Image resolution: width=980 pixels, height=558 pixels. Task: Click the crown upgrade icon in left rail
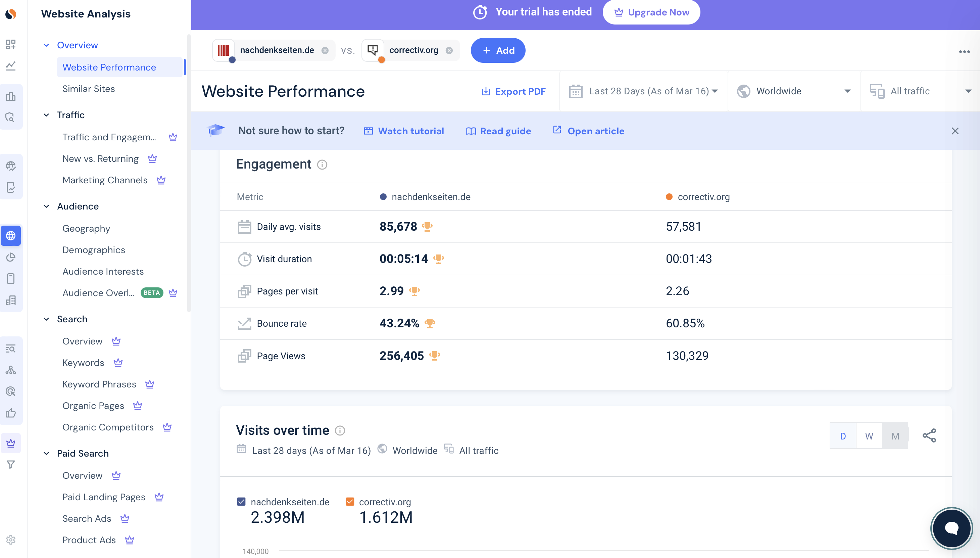tap(11, 443)
